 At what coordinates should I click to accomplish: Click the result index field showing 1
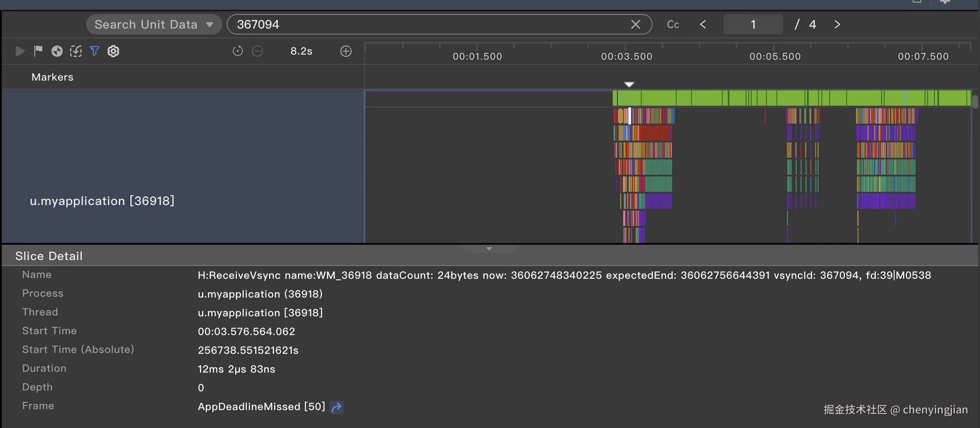(753, 24)
